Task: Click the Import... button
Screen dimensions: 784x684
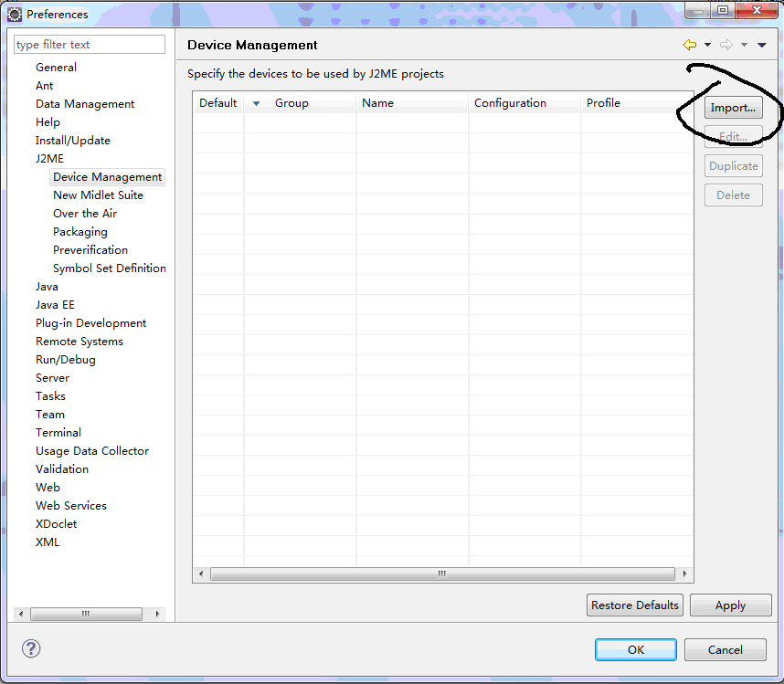Action: point(733,108)
